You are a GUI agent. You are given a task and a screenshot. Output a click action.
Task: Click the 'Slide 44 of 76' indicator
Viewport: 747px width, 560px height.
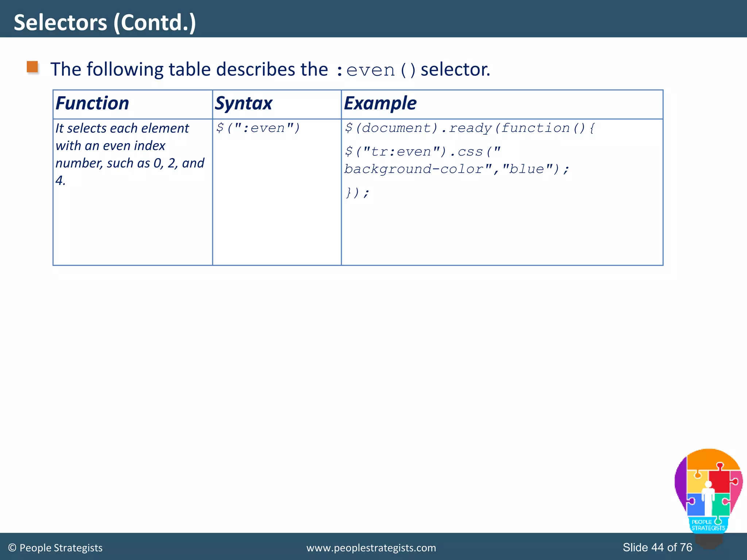(x=657, y=547)
